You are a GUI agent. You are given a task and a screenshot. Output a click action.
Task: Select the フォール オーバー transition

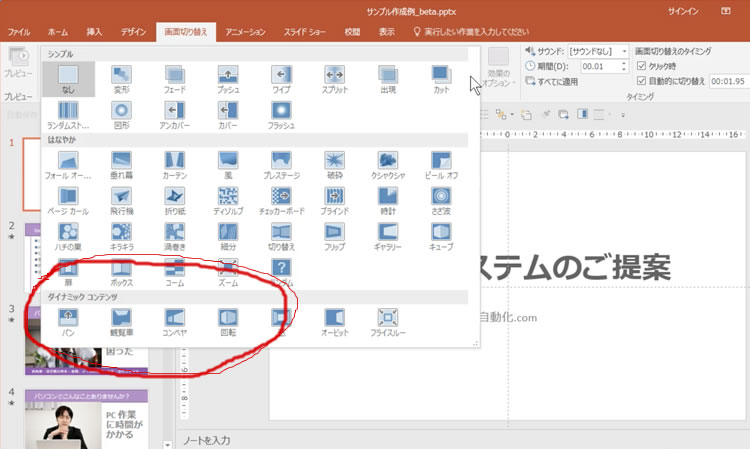68,165
